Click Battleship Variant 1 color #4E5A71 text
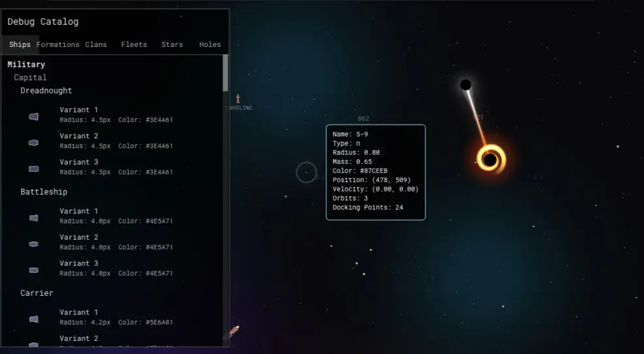Screen dimensions: 644x354 (146, 221)
